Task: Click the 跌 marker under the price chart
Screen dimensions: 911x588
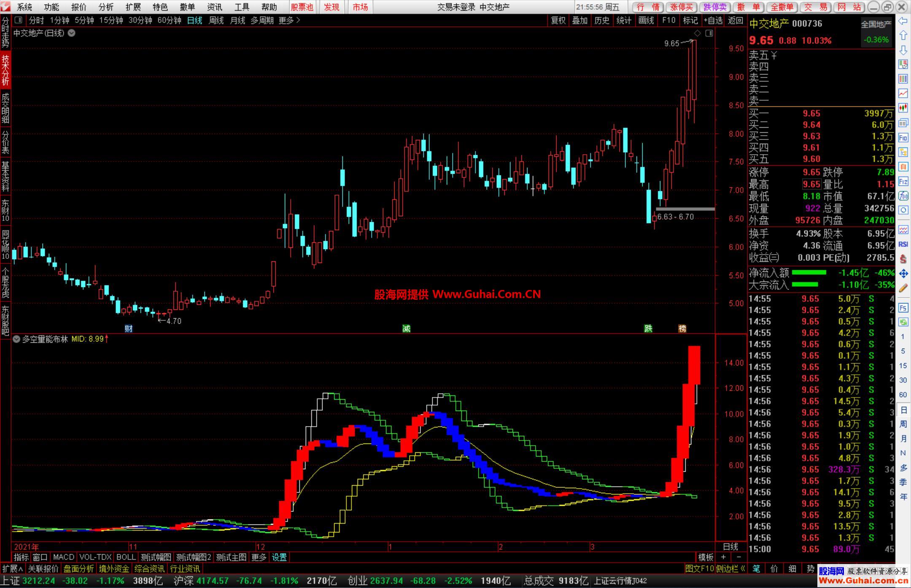Action: tap(648, 328)
